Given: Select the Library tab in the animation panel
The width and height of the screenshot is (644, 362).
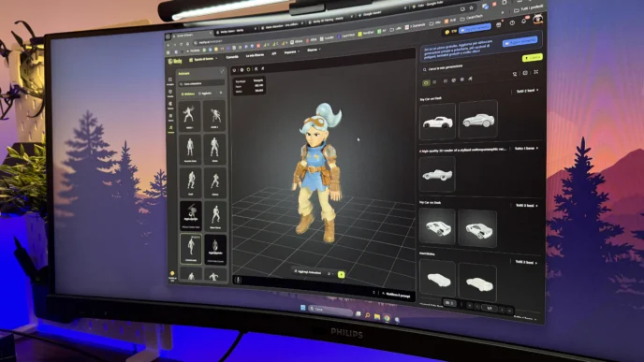Looking at the screenshot, I should (x=188, y=94).
